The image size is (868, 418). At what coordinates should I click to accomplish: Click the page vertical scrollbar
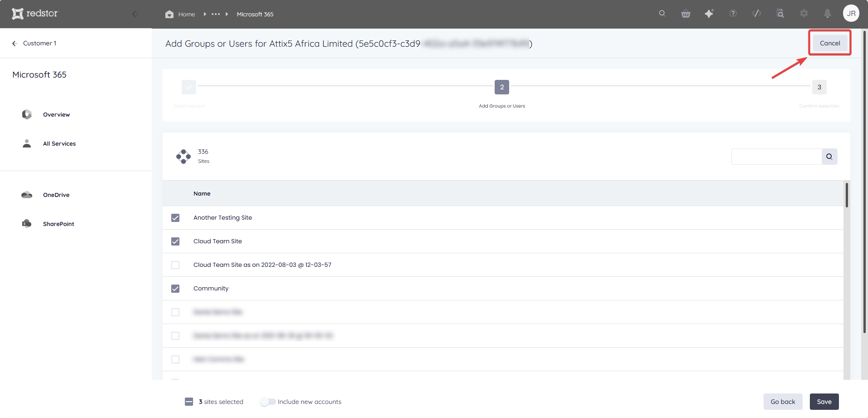pyautogui.click(x=864, y=182)
